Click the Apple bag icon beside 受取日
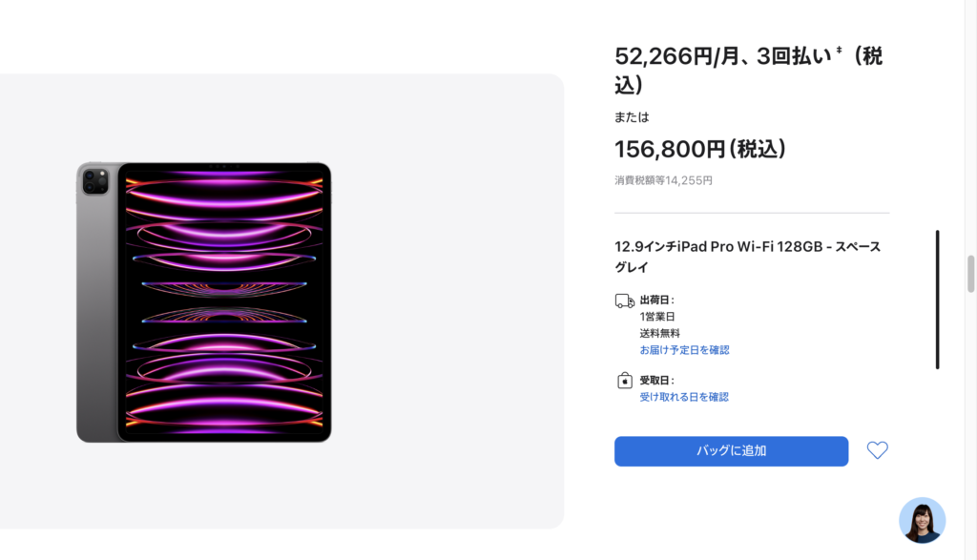The height and width of the screenshot is (560, 977). (624, 381)
